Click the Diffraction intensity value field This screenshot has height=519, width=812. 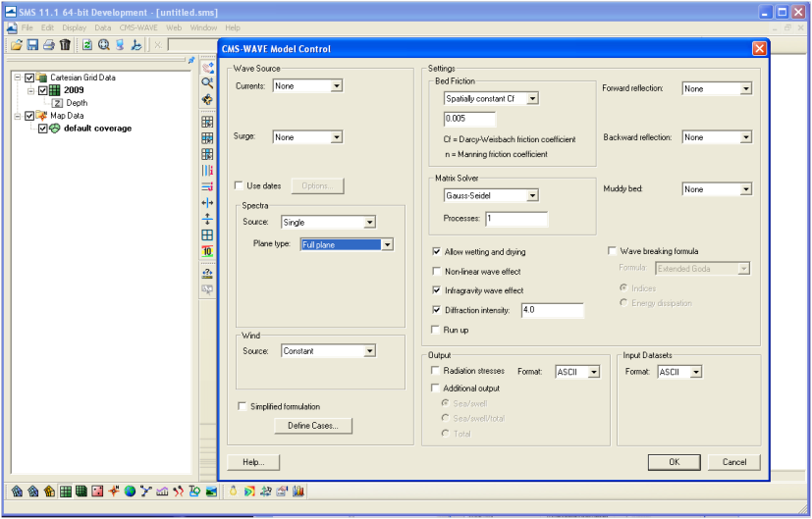click(553, 310)
